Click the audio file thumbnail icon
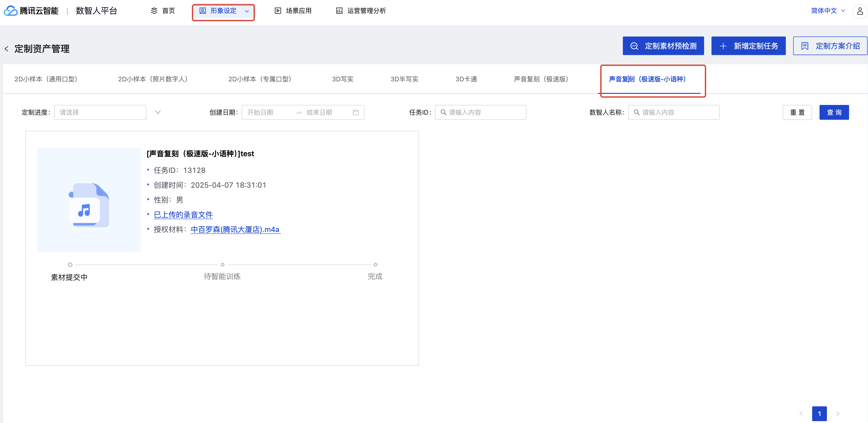Viewport: 868px width, 423px height. pos(89,205)
